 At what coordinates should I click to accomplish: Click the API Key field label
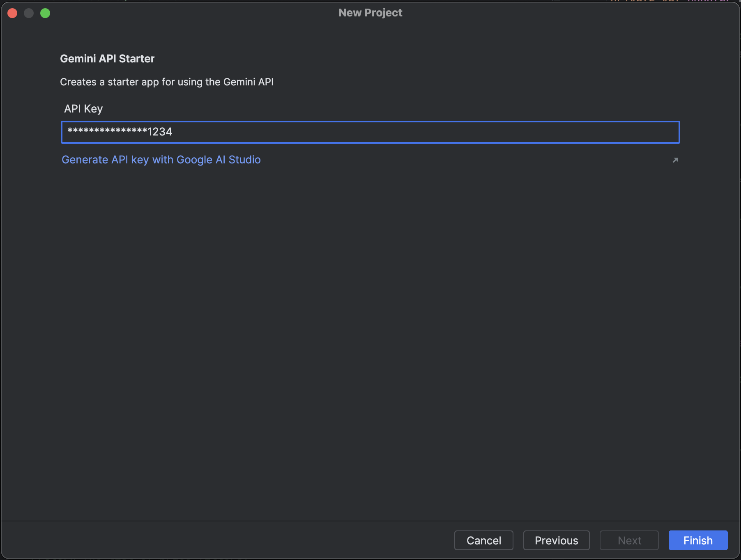[83, 109]
